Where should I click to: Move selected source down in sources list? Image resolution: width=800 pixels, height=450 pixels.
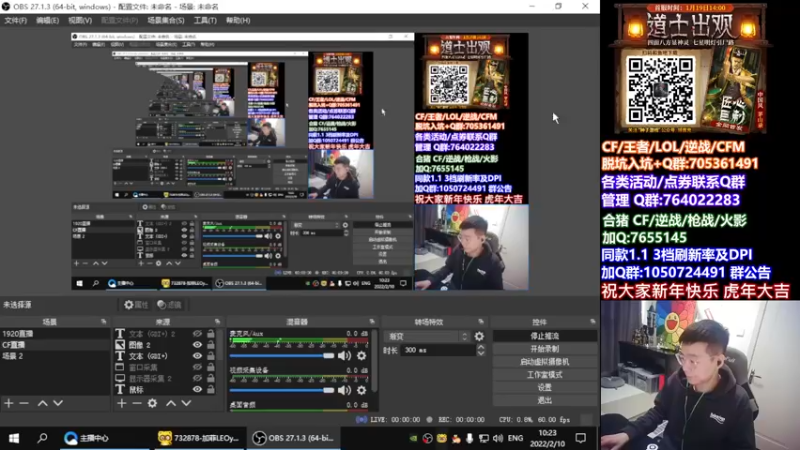186,403
